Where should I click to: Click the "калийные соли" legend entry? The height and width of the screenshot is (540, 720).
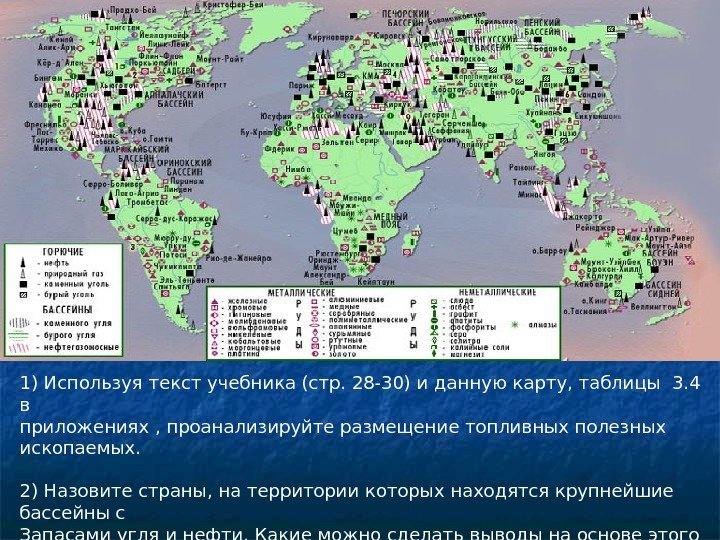point(479,348)
